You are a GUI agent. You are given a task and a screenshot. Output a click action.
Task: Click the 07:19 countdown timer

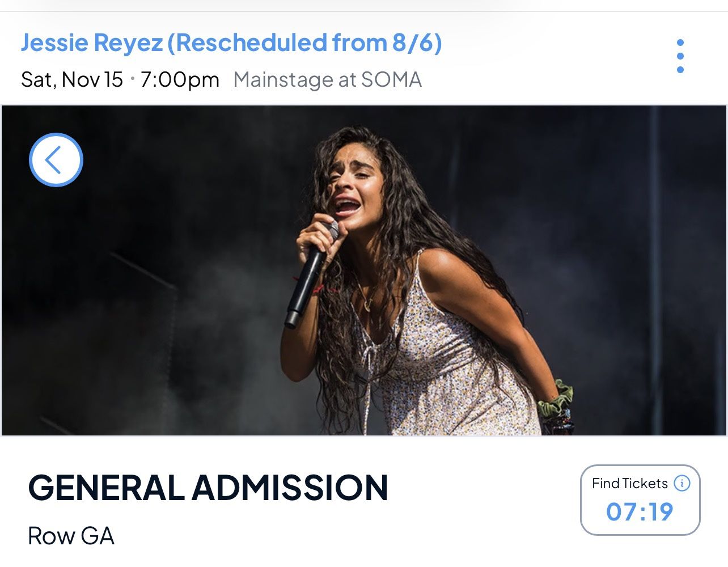point(640,512)
